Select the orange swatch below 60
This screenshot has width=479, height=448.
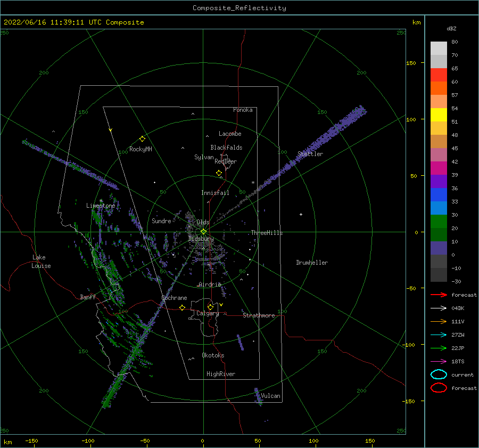pos(439,88)
